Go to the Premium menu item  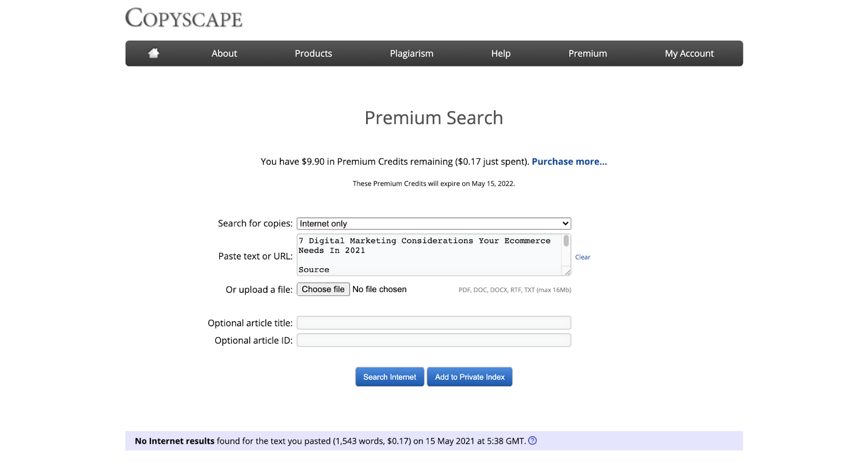[x=588, y=53]
